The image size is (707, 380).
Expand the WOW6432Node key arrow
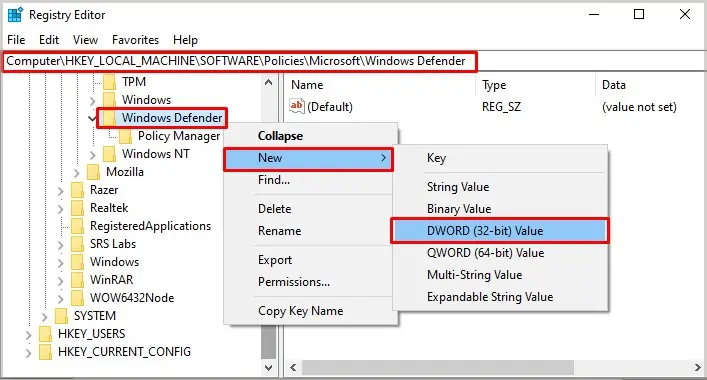[60, 299]
